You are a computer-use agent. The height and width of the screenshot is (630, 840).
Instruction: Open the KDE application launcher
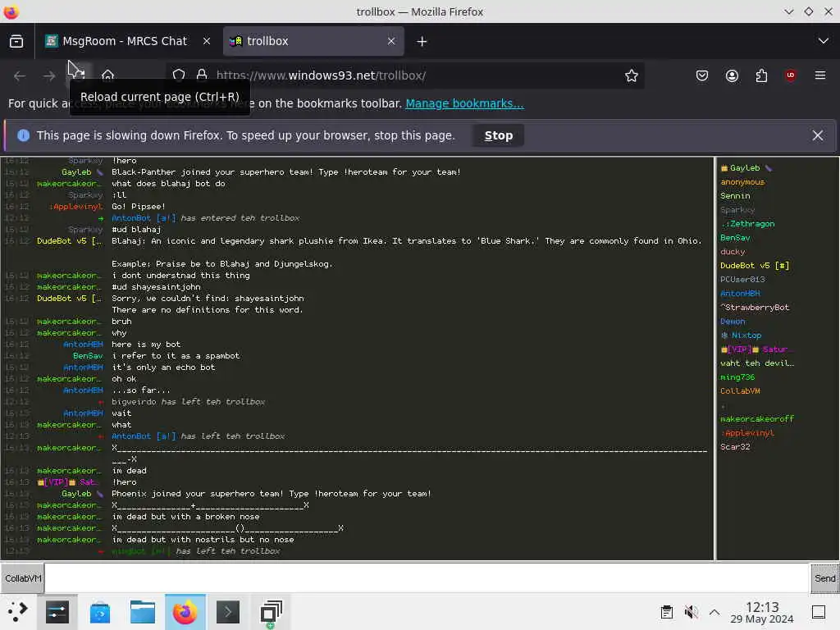(x=18, y=611)
